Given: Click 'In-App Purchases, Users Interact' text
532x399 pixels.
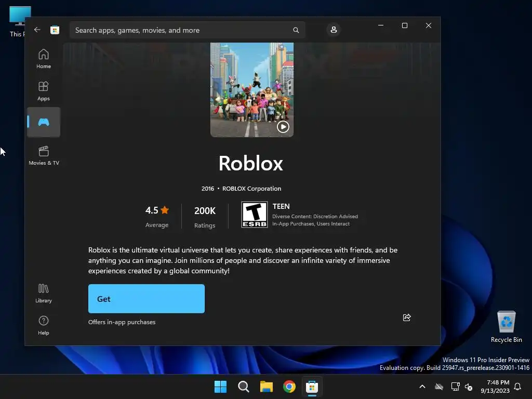Looking at the screenshot, I should (311, 224).
